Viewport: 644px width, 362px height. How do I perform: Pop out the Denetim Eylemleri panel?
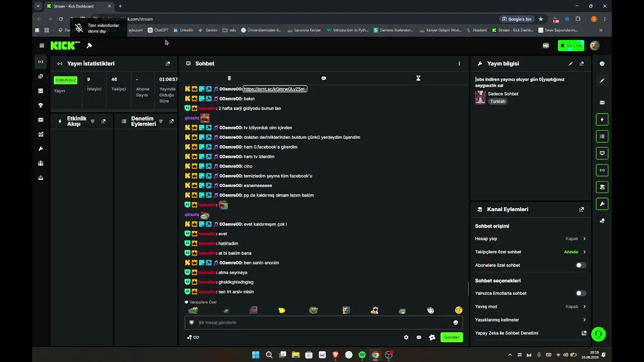(x=172, y=122)
